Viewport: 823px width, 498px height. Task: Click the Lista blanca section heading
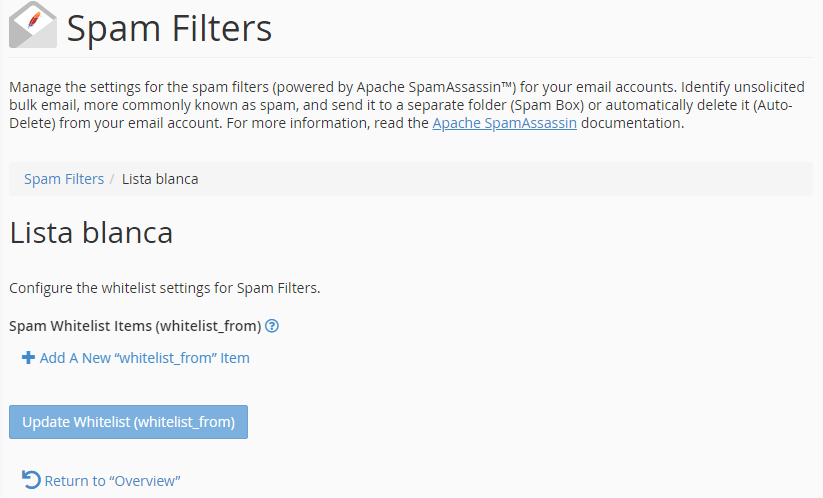(91, 233)
